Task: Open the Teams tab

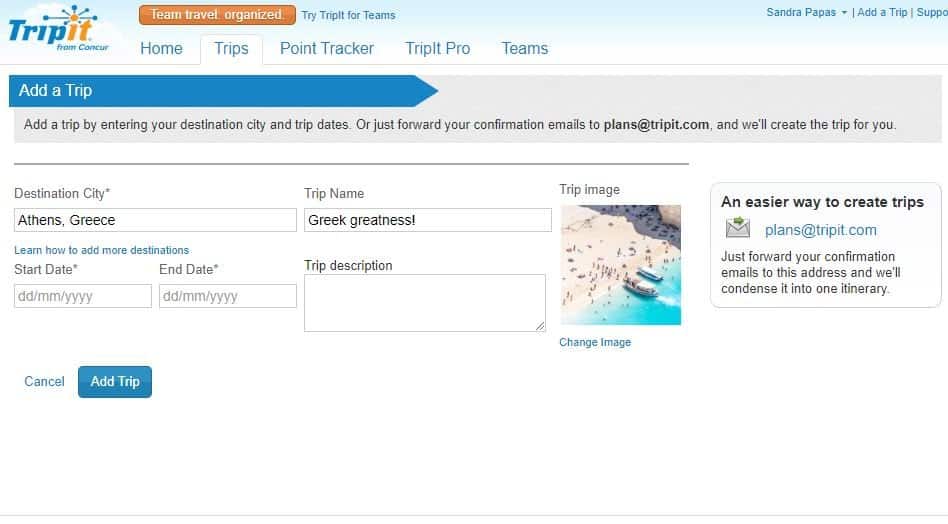Action: tap(524, 48)
